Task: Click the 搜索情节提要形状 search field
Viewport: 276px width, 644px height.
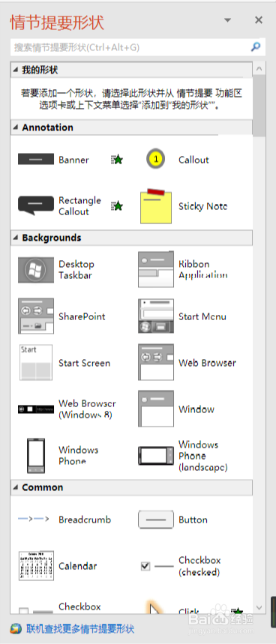Action: click(130, 48)
